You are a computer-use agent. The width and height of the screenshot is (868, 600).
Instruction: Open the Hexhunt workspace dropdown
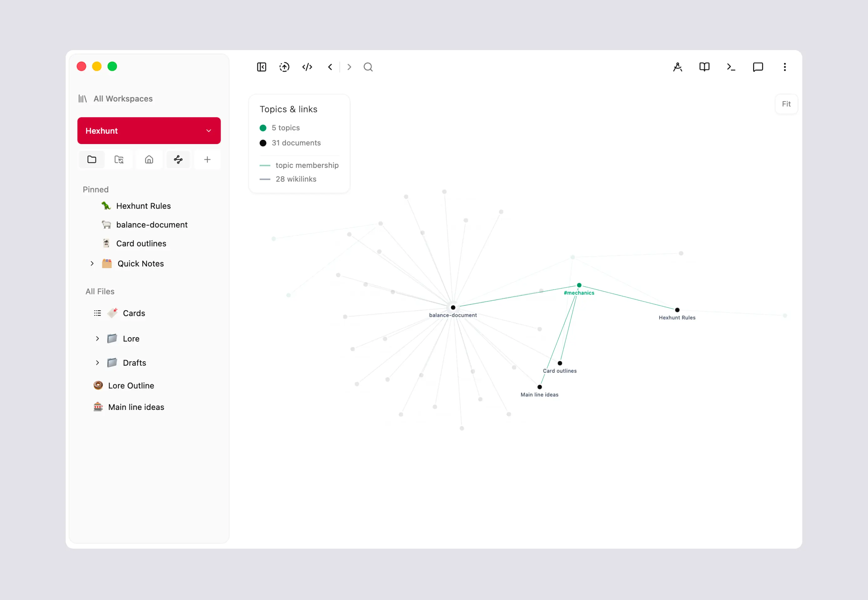click(149, 131)
